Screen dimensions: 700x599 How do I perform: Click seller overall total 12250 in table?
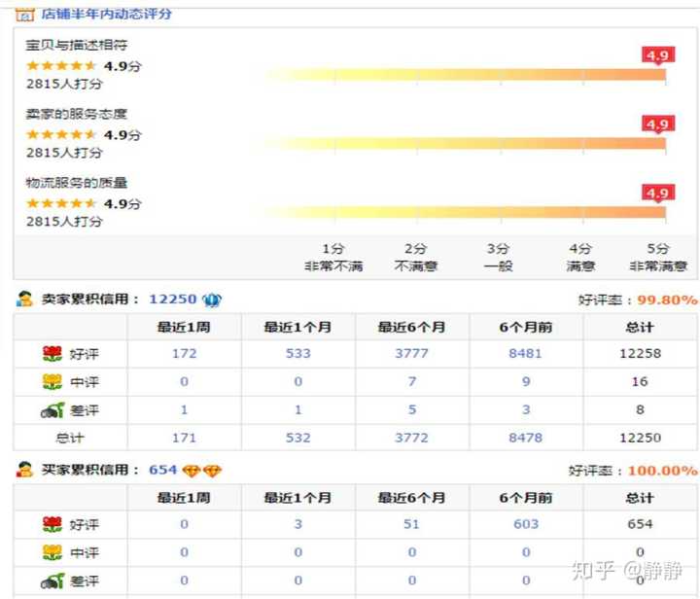(640, 438)
